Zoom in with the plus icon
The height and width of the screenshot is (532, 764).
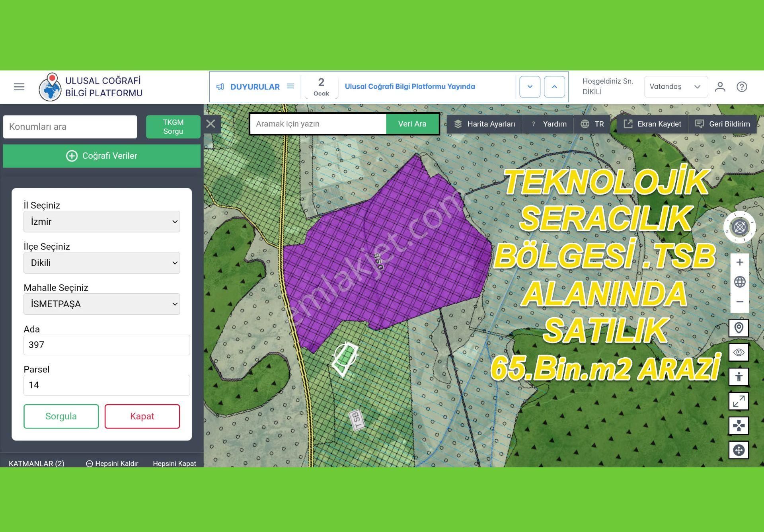739,262
